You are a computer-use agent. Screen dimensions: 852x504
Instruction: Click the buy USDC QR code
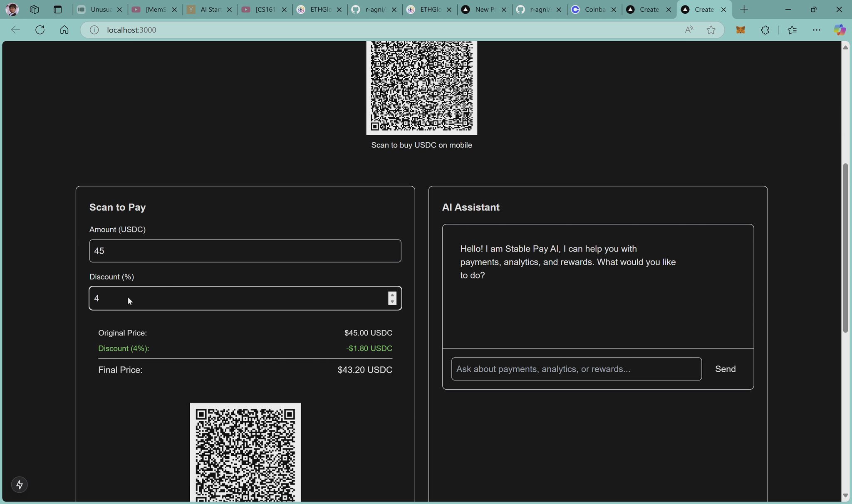click(x=421, y=88)
